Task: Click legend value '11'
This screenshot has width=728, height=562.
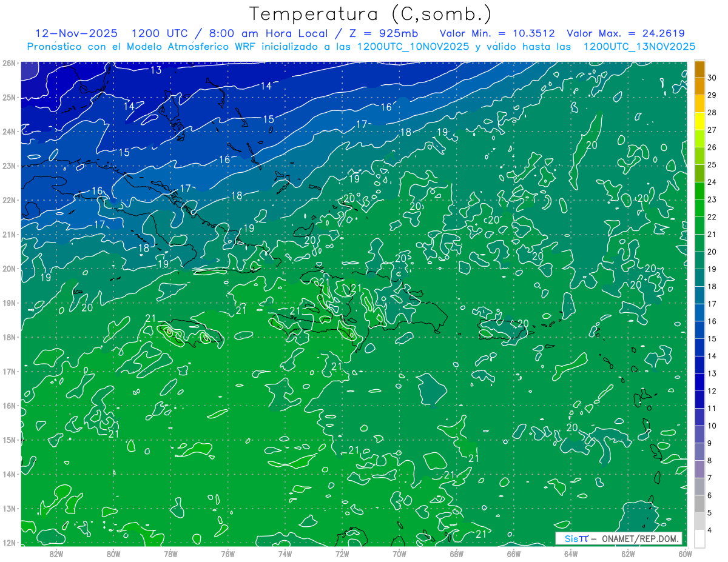Action: (712, 409)
